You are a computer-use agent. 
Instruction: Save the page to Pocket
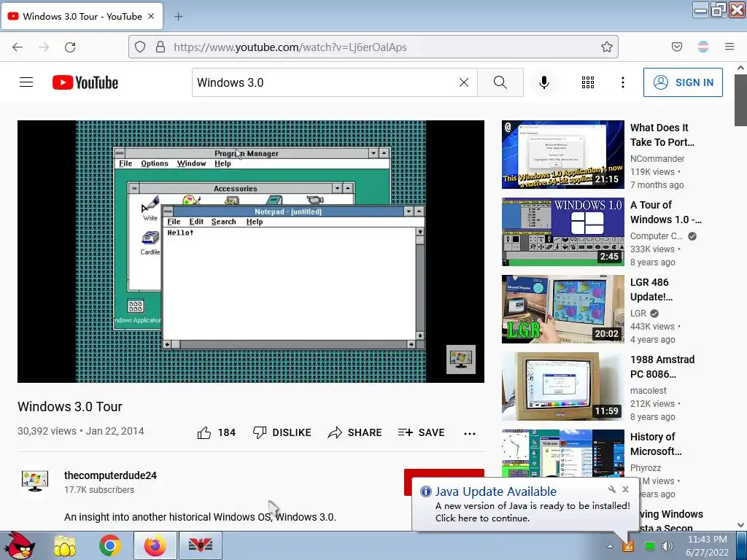click(x=677, y=47)
